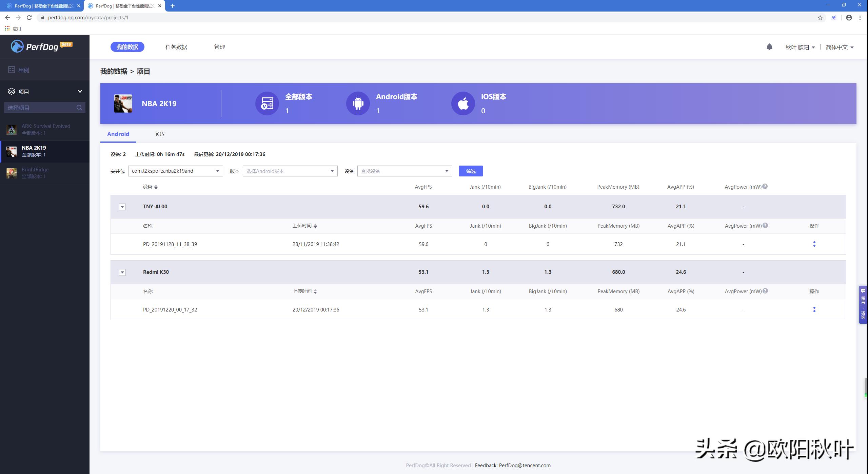Click the all-versions server icon
Screen dimensions: 868x474
(267, 103)
